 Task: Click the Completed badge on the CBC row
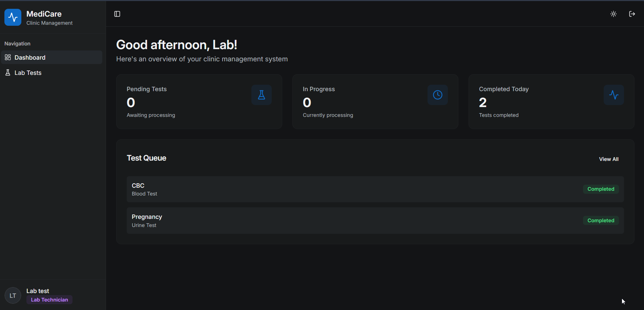point(601,189)
